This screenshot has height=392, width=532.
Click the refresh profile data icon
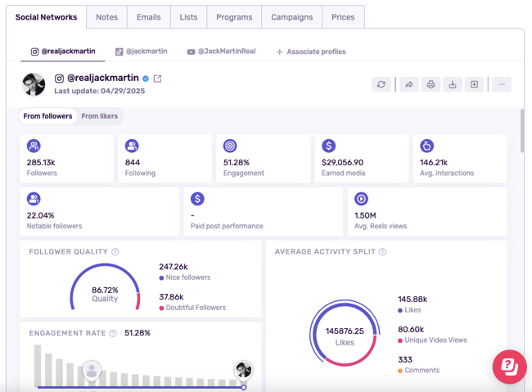[x=381, y=84]
